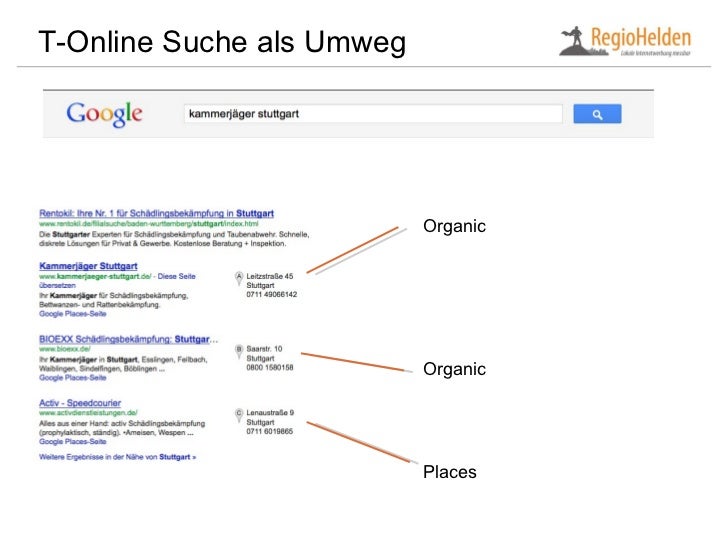Click the RegioHelden logo

pos(625,41)
